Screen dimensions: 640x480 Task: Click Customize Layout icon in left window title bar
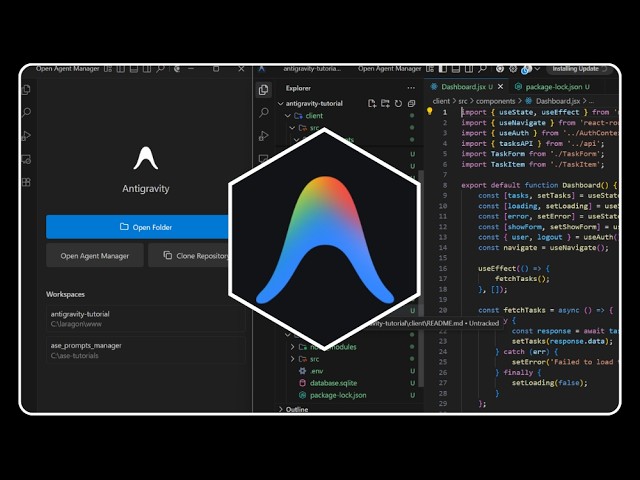108,69
